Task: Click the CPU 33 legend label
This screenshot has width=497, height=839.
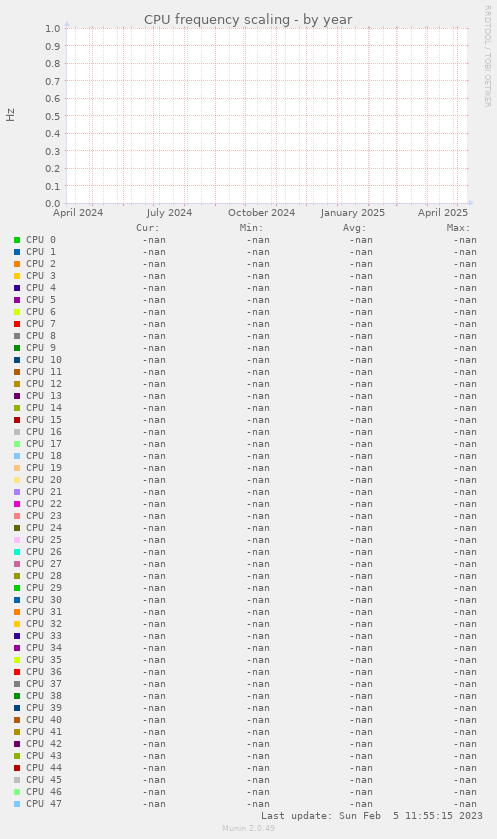Action: (x=44, y=636)
